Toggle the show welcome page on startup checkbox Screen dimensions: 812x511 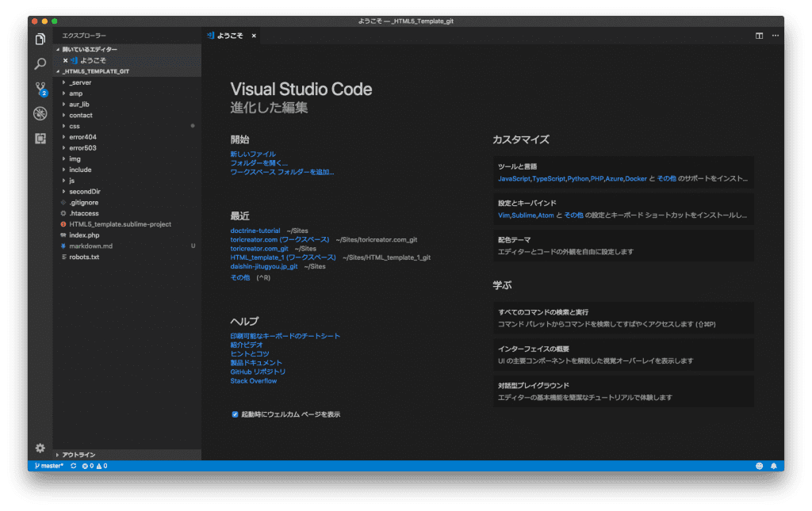point(236,414)
